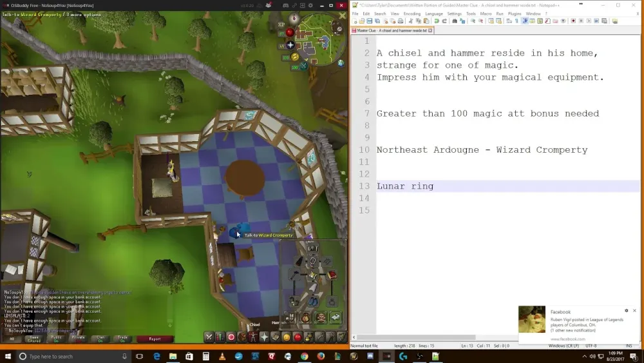The image size is (644, 363).
Task: Open Task View on the taskbar
Action: click(x=139, y=356)
